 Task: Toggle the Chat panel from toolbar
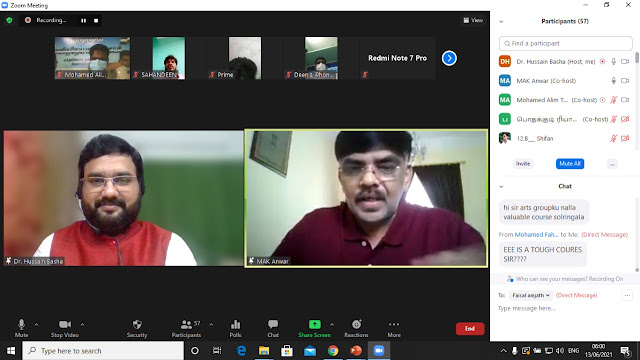273,328
